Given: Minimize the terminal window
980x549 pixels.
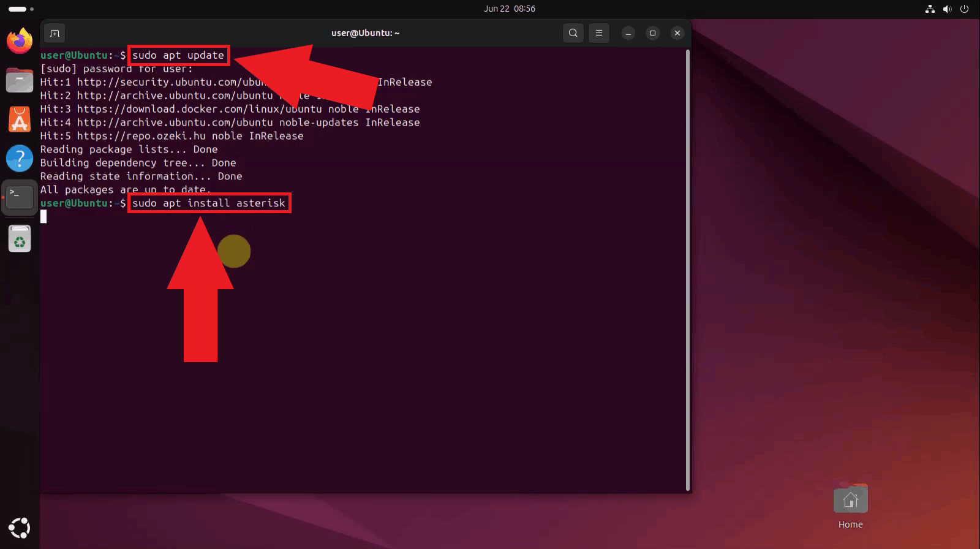Looking at the screenshot, I should [x=628, y=33].
